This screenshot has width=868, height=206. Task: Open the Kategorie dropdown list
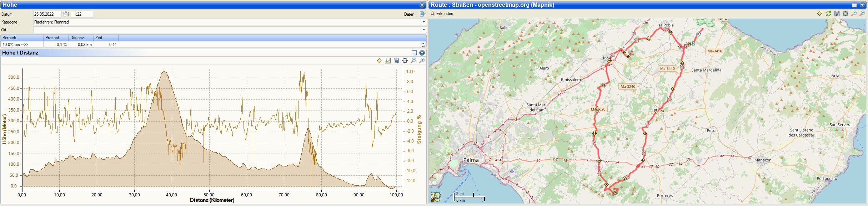click(423, 22)
